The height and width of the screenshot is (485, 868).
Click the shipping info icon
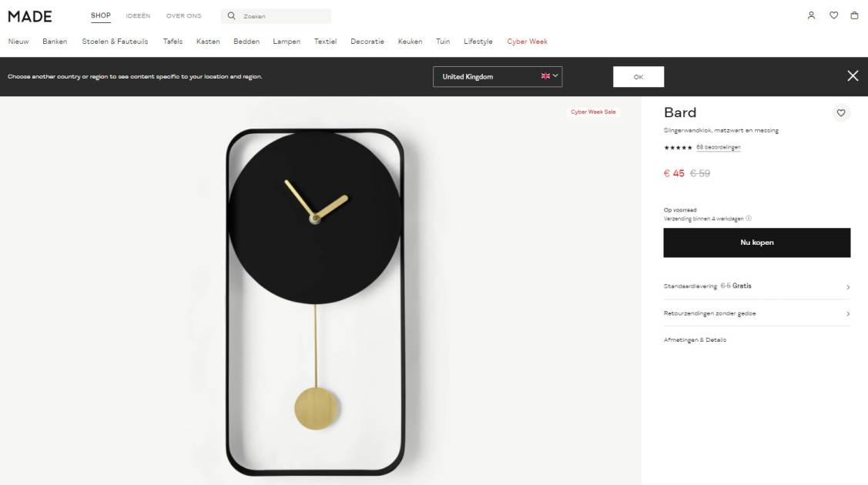point(749,219)
